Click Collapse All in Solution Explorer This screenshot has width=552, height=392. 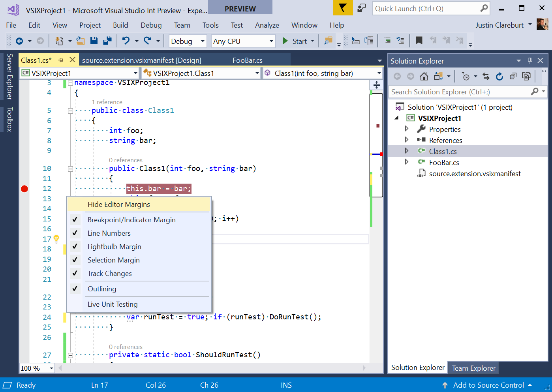click(513, 76)
